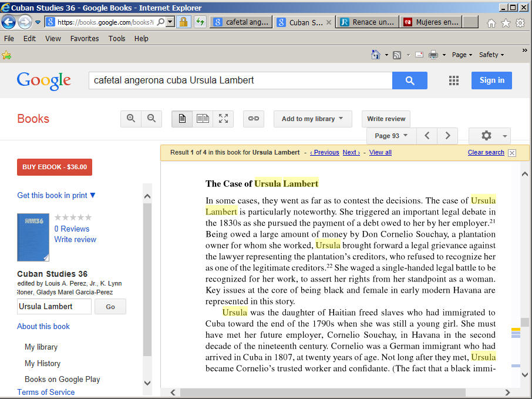The image size is (532, 399).
Task: Open the Page command dropdown
Action: (x=462, y=55)
